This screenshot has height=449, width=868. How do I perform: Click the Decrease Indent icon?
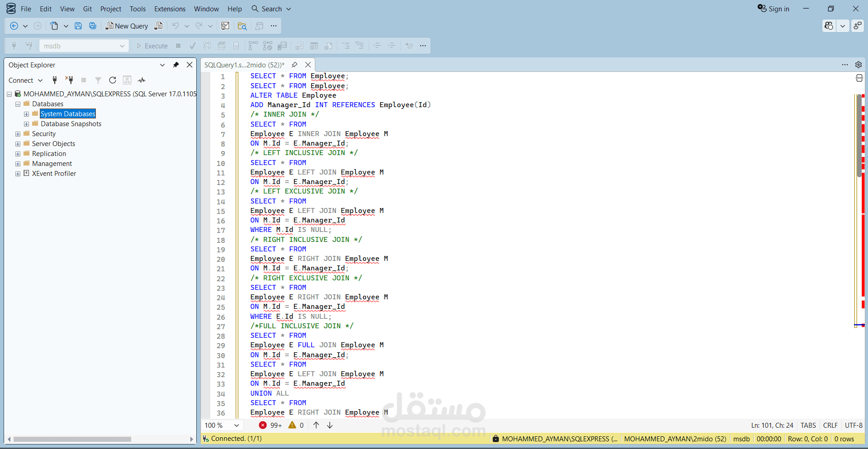tap(377, 46)
